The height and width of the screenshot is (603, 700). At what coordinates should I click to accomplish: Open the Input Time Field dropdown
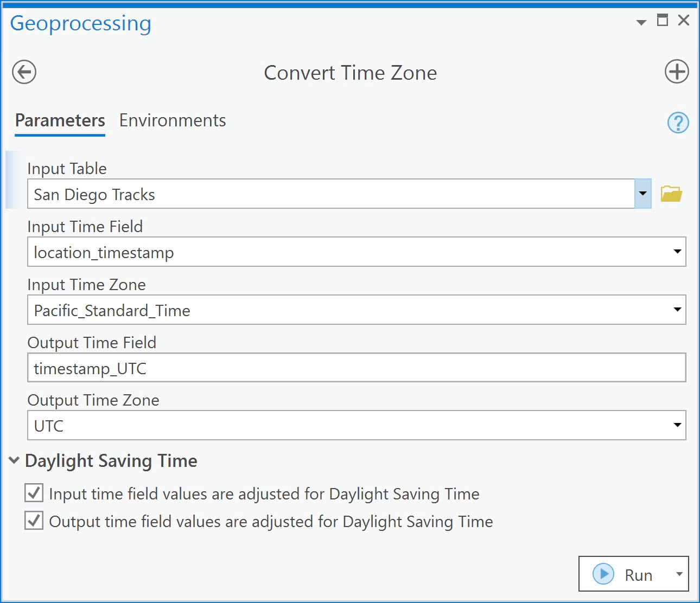[x=677, y=252]
